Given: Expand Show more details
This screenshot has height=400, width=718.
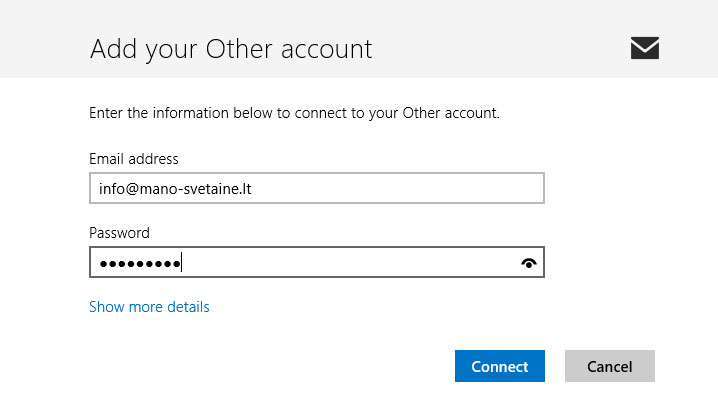Looking at the screenshot, I should coord(149,307).
